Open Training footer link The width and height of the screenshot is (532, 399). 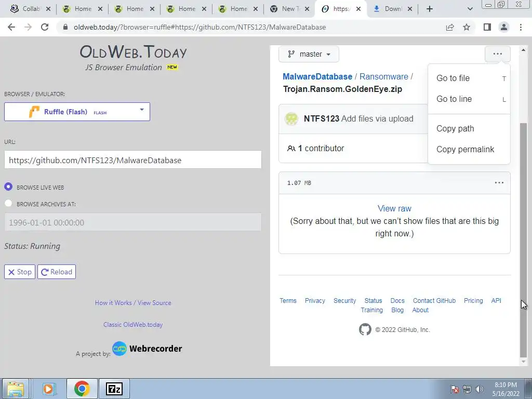[371, 310]
